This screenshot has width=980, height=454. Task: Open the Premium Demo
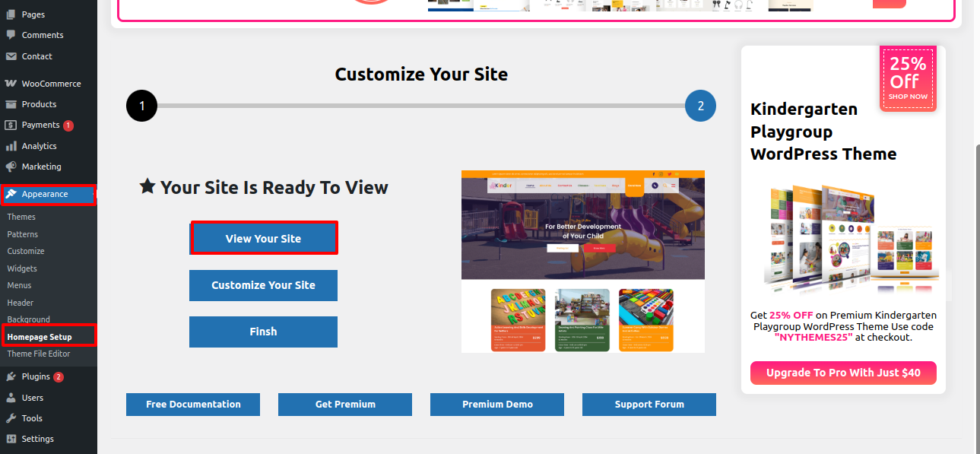[497, 405]
